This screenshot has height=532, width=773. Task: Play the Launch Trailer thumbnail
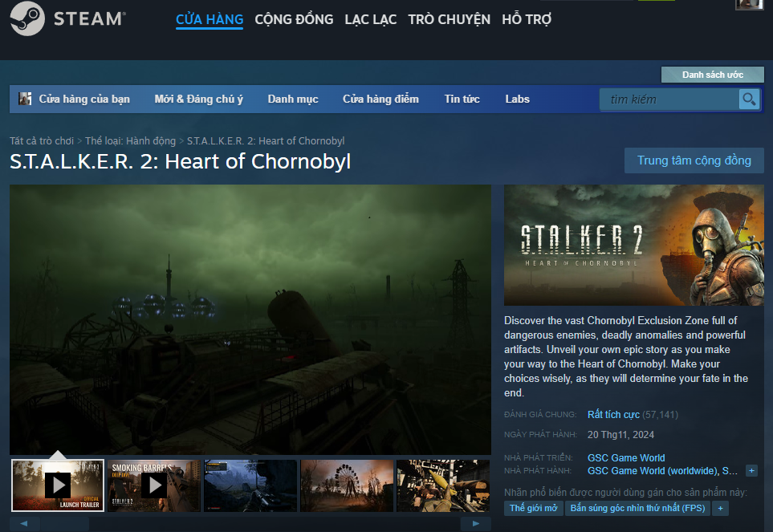pyautogui.click(x=58, y=485)
